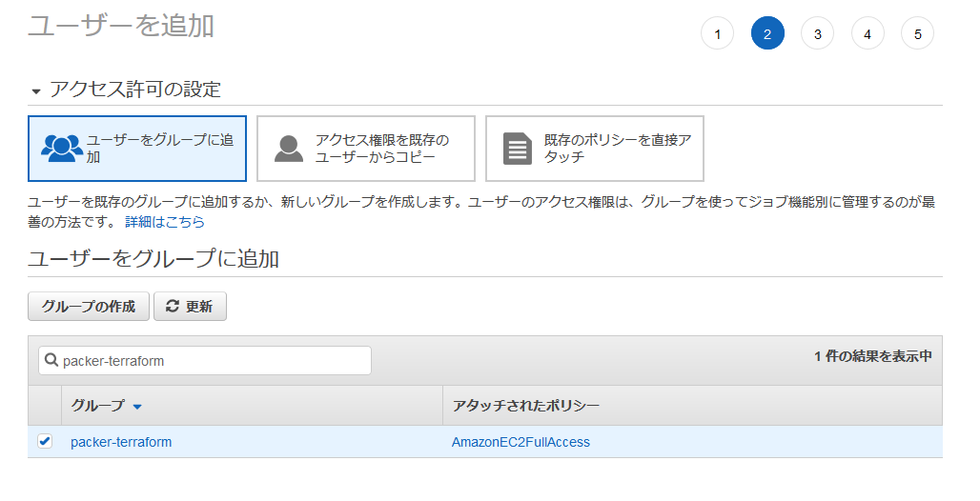The height and width of the screenshot is (501, 980).
Task: Open the 詳細はこちら link
Action: tap(164, 222)
